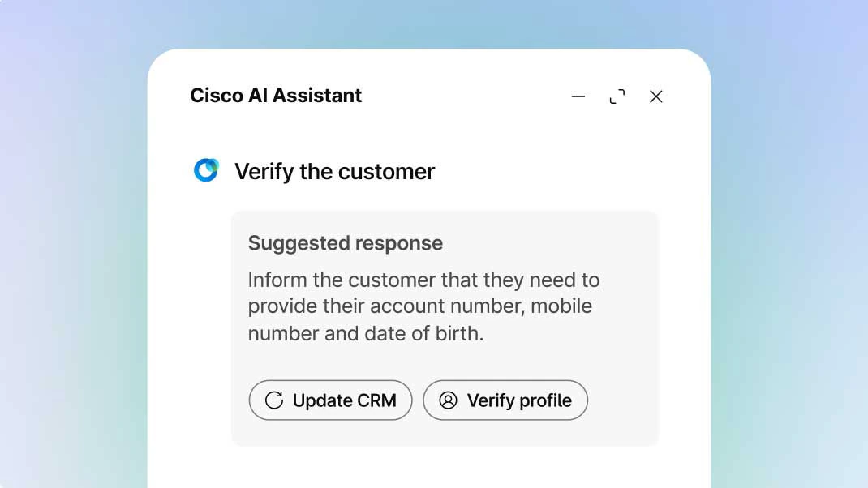Click the line "number and date of birth."
Image resolution: width=868 pixels, height=488 pixels.
pyautogui.click(x=366, y=333)
